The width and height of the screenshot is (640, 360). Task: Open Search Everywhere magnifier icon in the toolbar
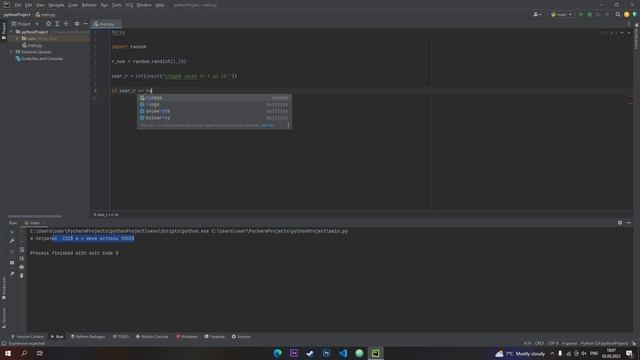tap(618, 14)
